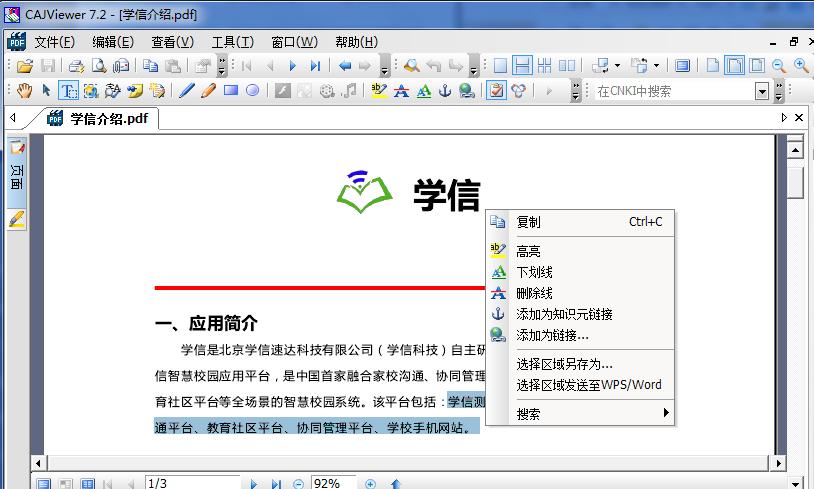Choose 下划线 in the context menu
Screen dimensions: 814x489
click(580, 273)
